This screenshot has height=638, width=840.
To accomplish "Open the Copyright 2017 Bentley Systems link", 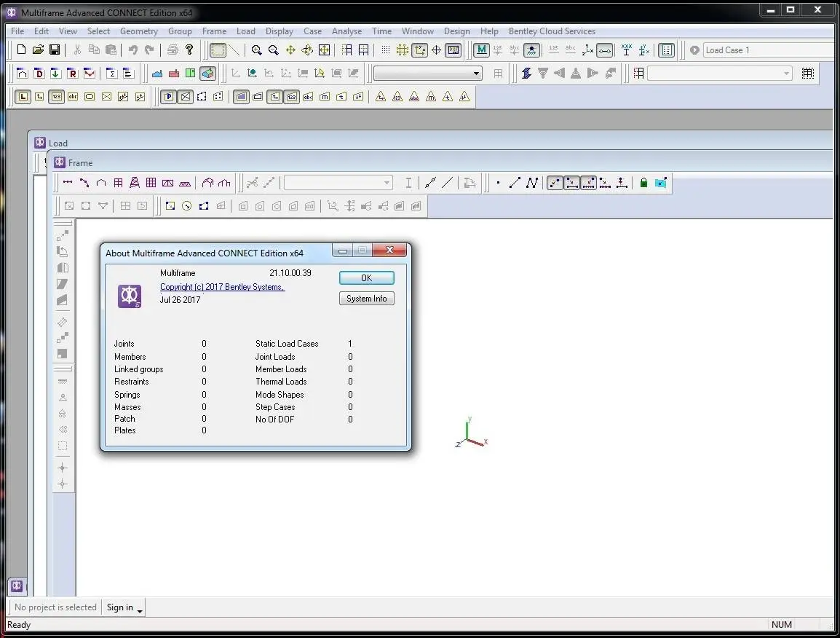I will (222, 287).
